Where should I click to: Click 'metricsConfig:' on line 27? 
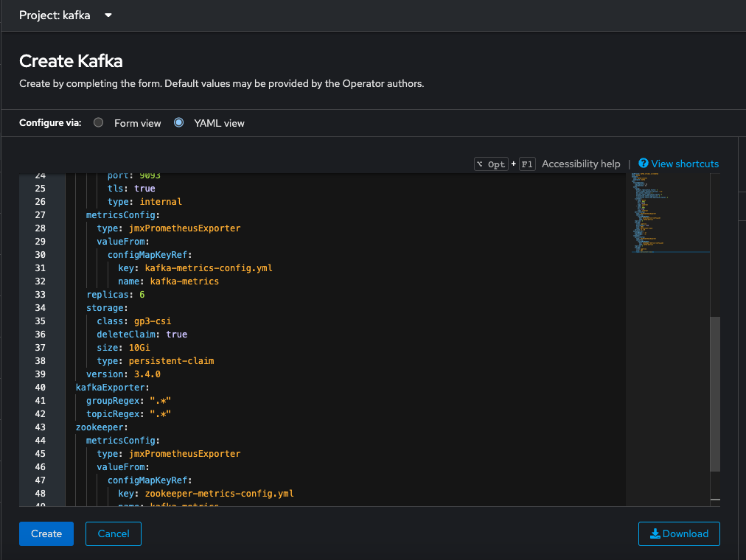[123, 215]
